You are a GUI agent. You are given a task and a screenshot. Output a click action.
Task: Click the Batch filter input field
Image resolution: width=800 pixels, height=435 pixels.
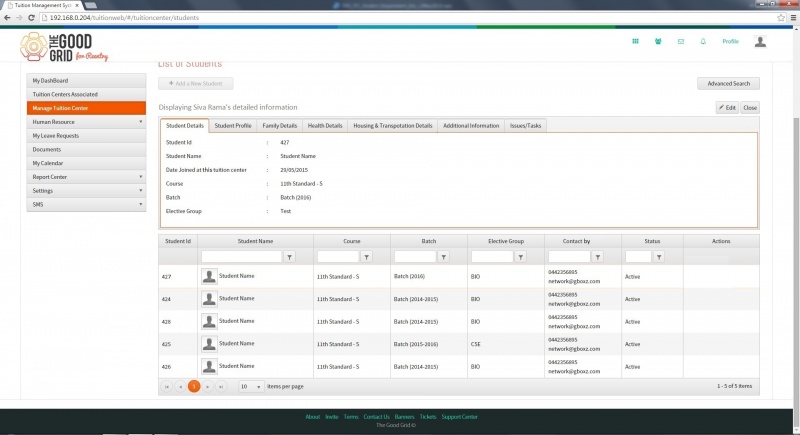point(415,257)
